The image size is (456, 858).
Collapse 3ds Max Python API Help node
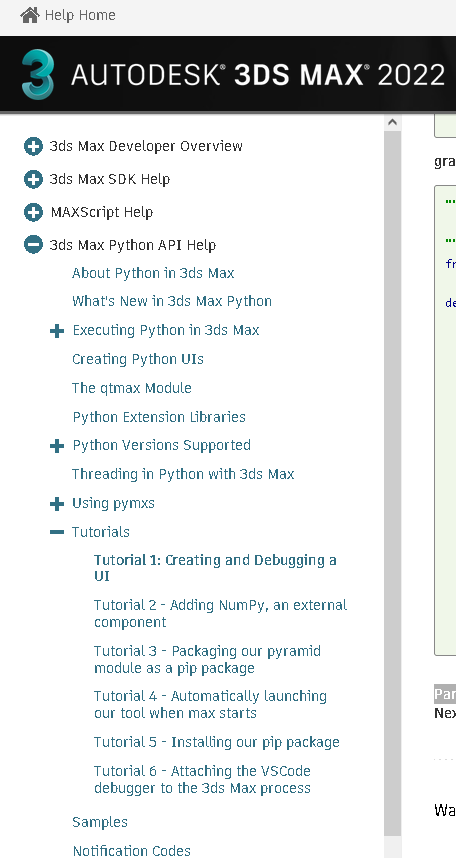33,245
